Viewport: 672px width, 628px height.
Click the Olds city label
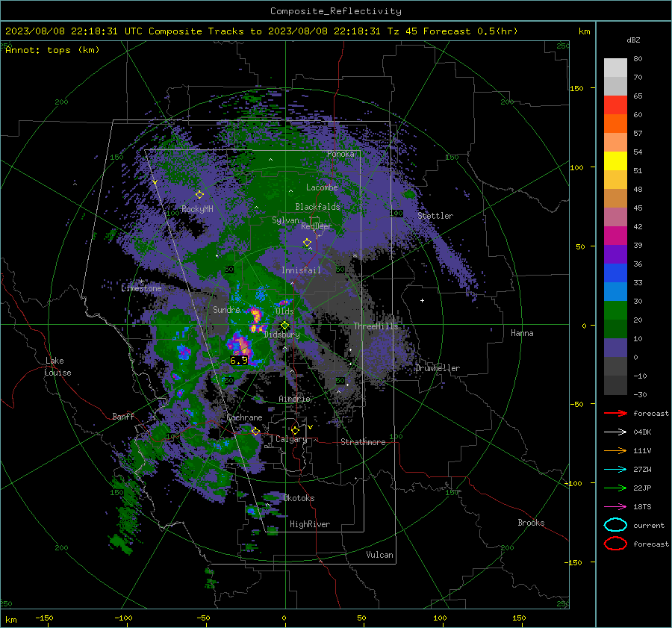tap(284, 311)
